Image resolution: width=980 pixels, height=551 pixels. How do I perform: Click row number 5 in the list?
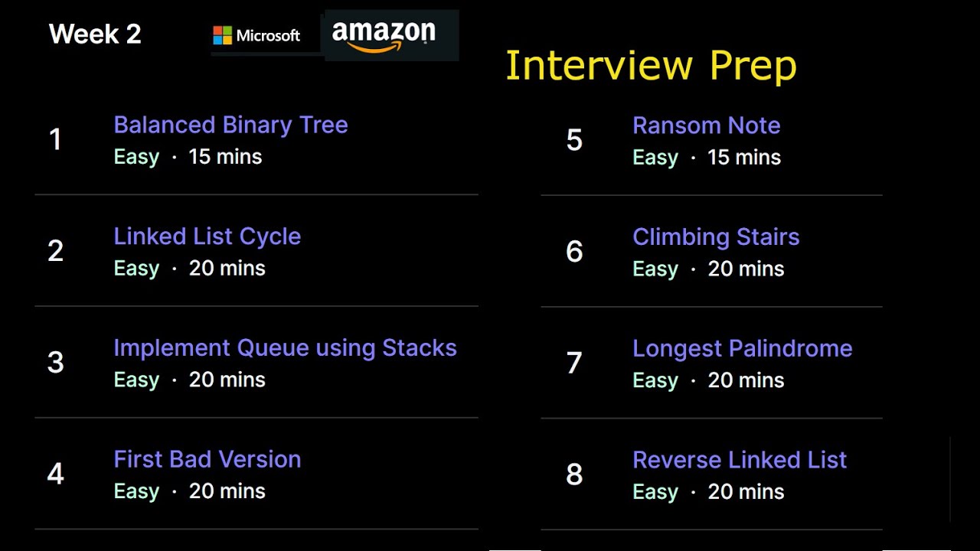click(x=574, y=141)
